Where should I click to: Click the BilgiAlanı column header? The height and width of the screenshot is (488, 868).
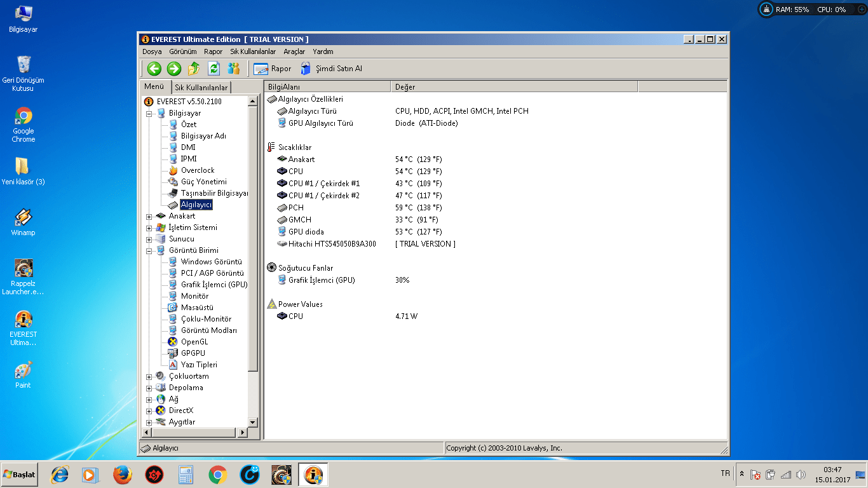[x=327, y=86]
